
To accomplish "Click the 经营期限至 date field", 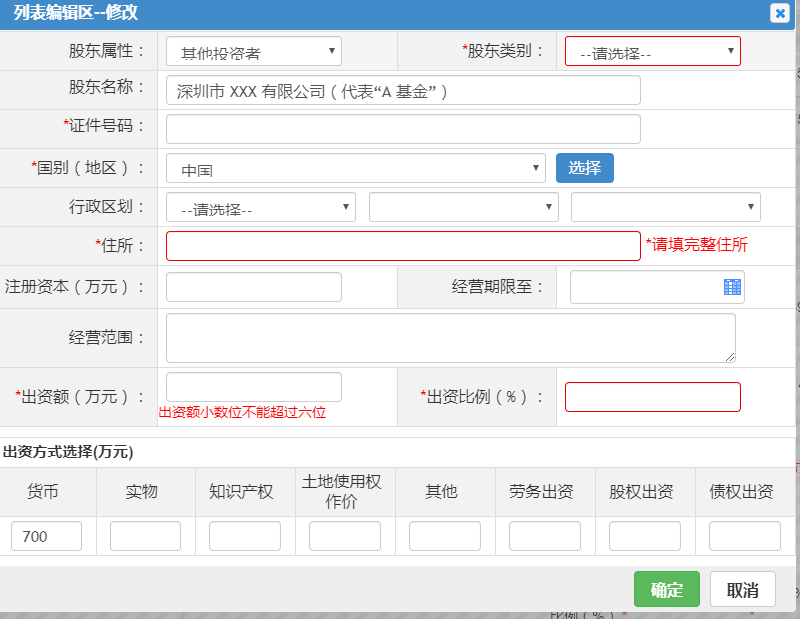I will point(657,287).
